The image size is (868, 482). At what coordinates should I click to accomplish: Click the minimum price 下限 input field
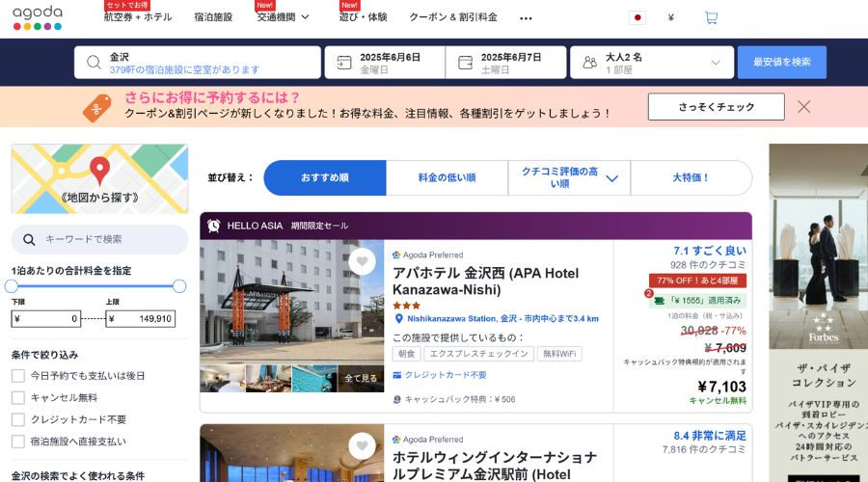[46, 319]
